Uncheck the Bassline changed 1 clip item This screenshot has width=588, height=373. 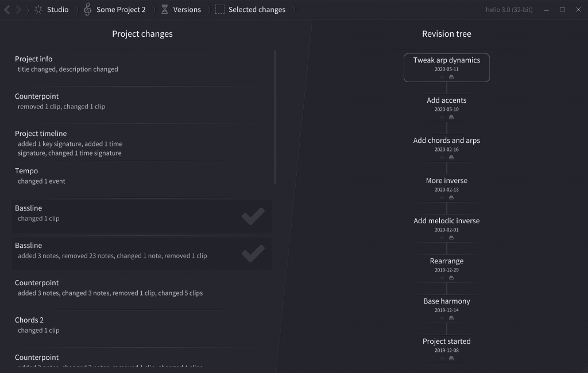pos(253,216)
